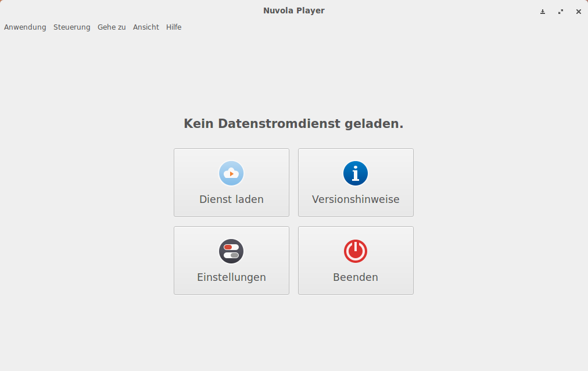
Task: Click the cloud play icon for Dienst laden
Action: coord(231,173)
